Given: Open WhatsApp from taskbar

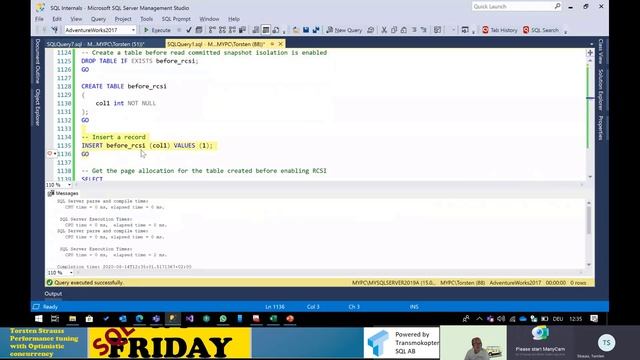Looking at the screenshot, I should coord(223,319).
